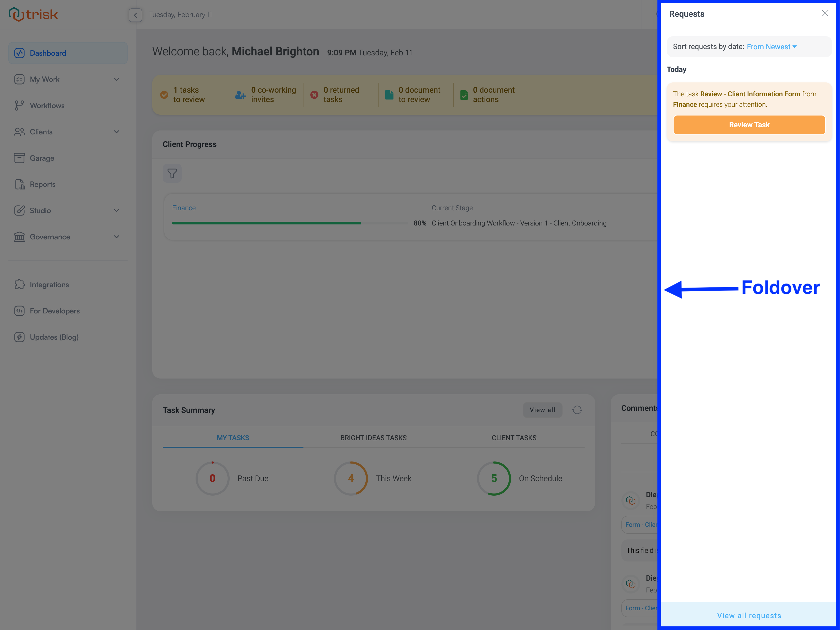Open Reports in the sidebar
The width and height of the screenshot is (840, 630).
[68, 184]
